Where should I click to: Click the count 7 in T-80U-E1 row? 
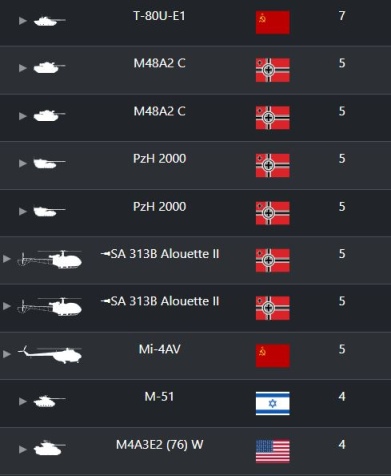tap(342, 16)
